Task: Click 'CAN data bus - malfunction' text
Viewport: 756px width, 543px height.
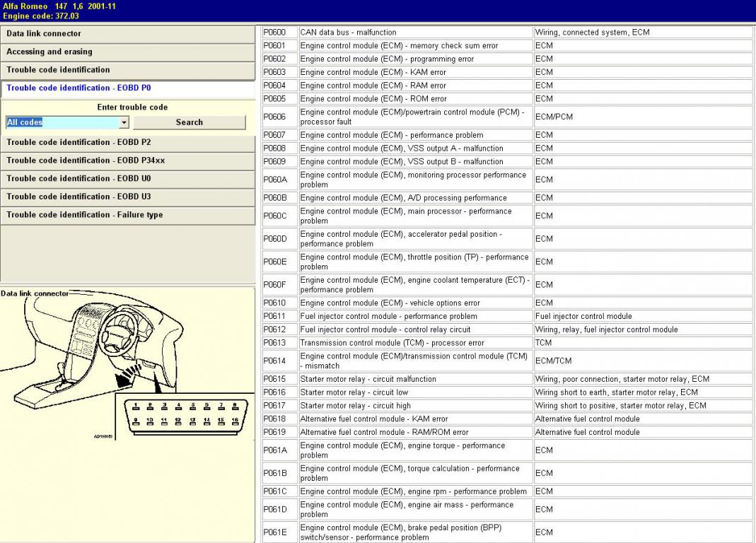Action: (348, 33)
